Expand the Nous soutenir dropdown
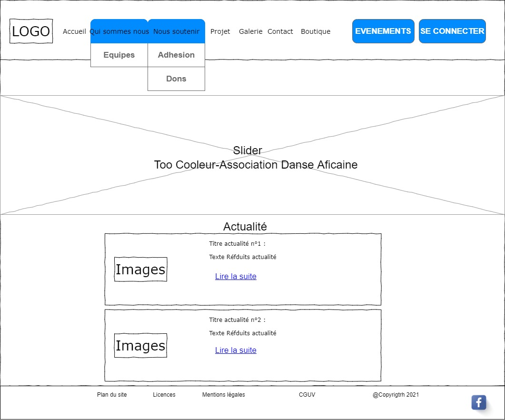505x420 pixels. coord(177,31)
